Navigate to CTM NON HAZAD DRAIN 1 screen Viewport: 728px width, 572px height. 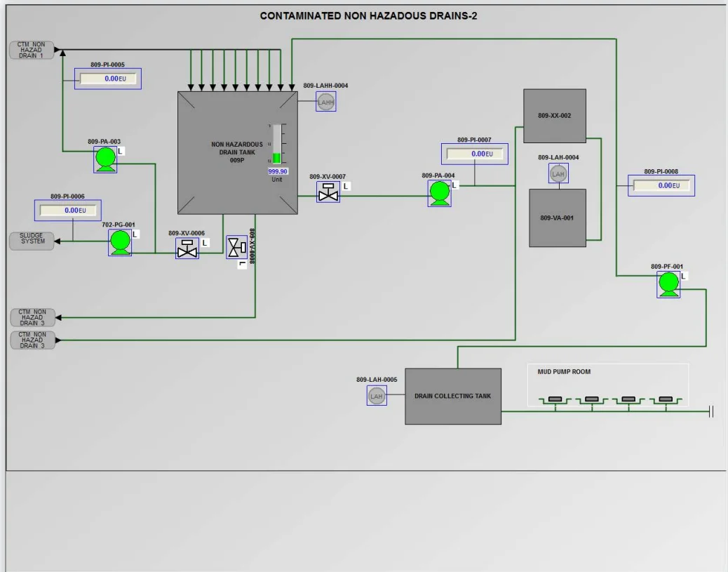coord(31,50)
